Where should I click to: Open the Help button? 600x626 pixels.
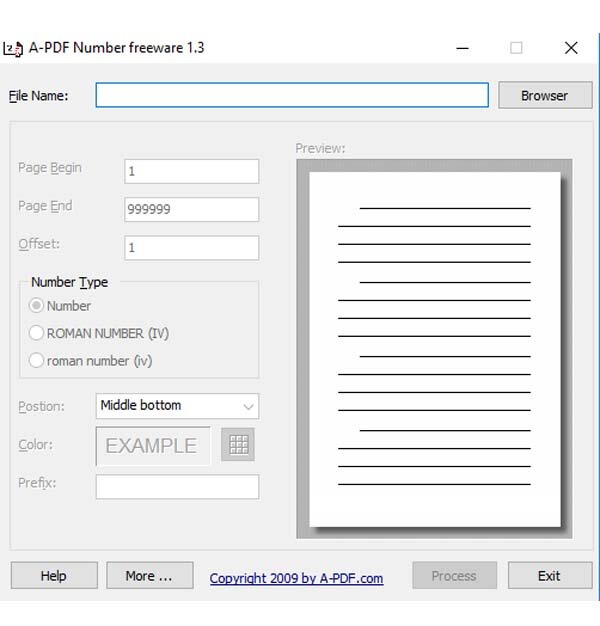coord(54,575)
